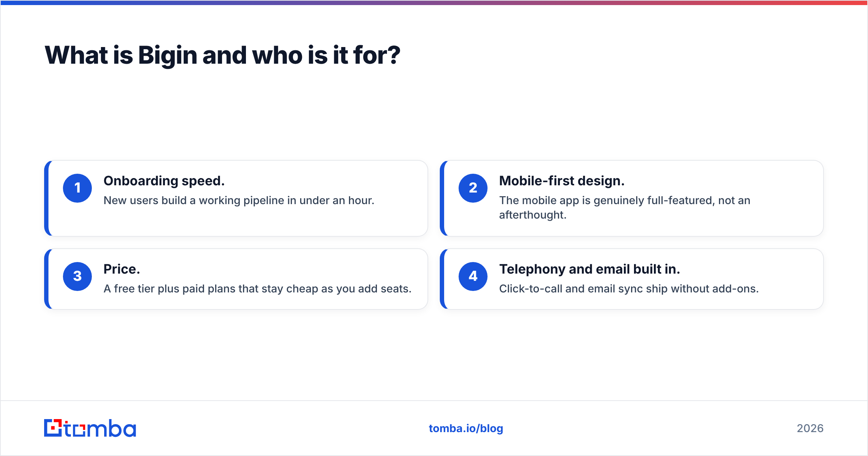This screenshot has height=456, width=868.
Task: Open the tomba.io/blog link
Action: (466, 428)
